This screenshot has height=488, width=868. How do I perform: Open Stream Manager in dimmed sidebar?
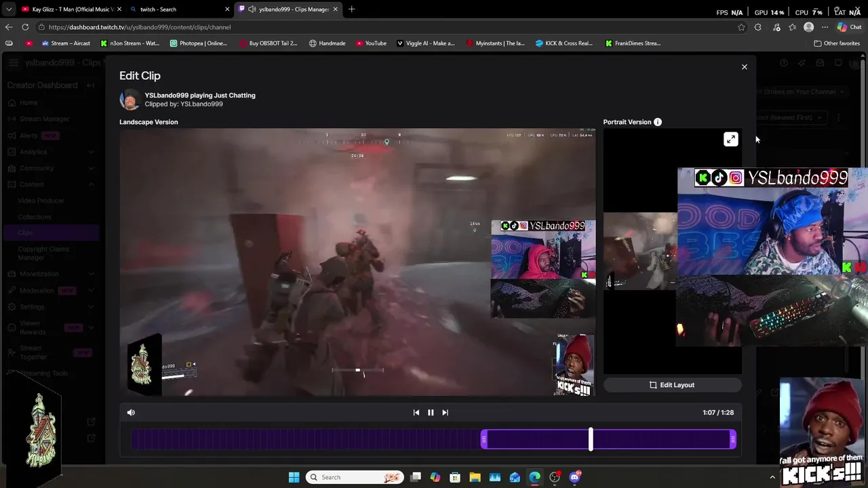click(x=44, y=119)
